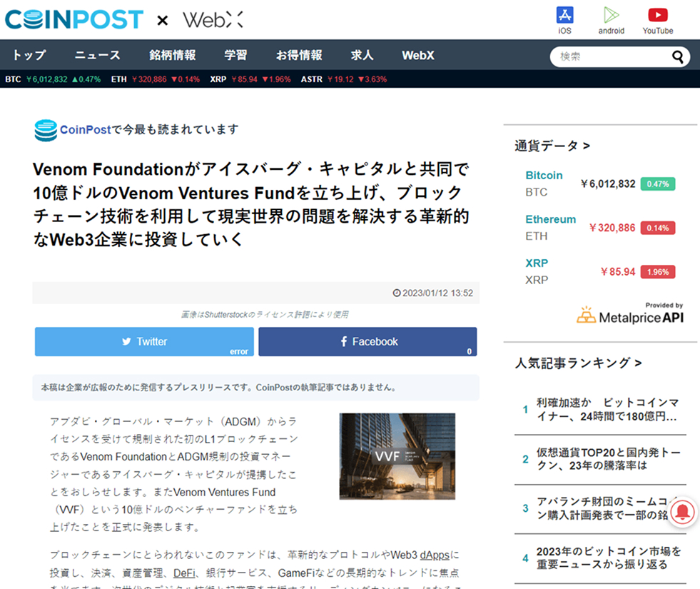Open the android app icon

point(611,15)
